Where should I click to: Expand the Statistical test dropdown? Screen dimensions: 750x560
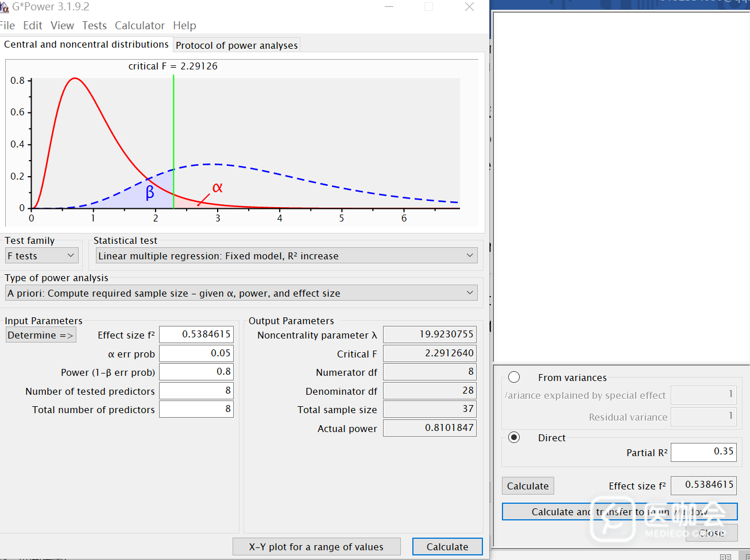coord(286,256)
